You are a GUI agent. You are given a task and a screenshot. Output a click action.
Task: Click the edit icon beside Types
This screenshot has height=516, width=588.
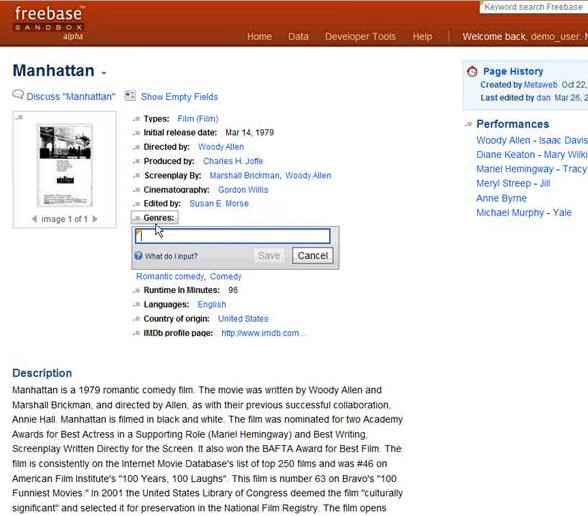coord(136,119)
